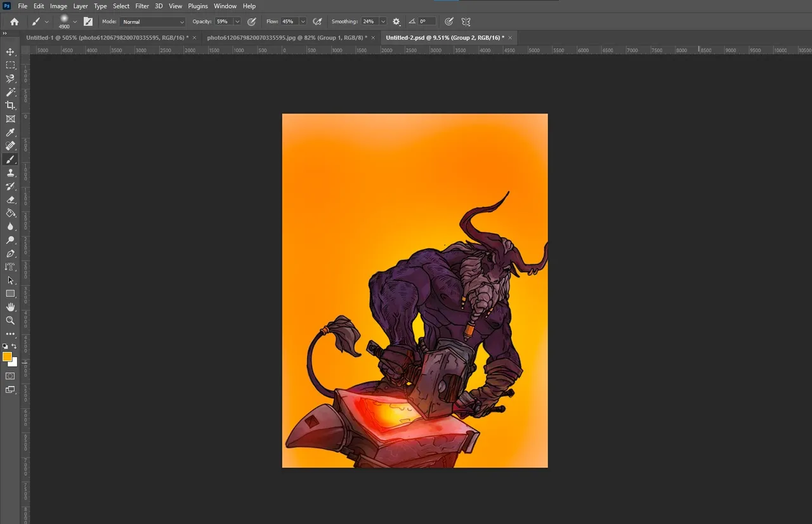Viewport: 812px width, 524px height.
Task: Select the Magic Wand tool
Action: click(x=10, y=92)
